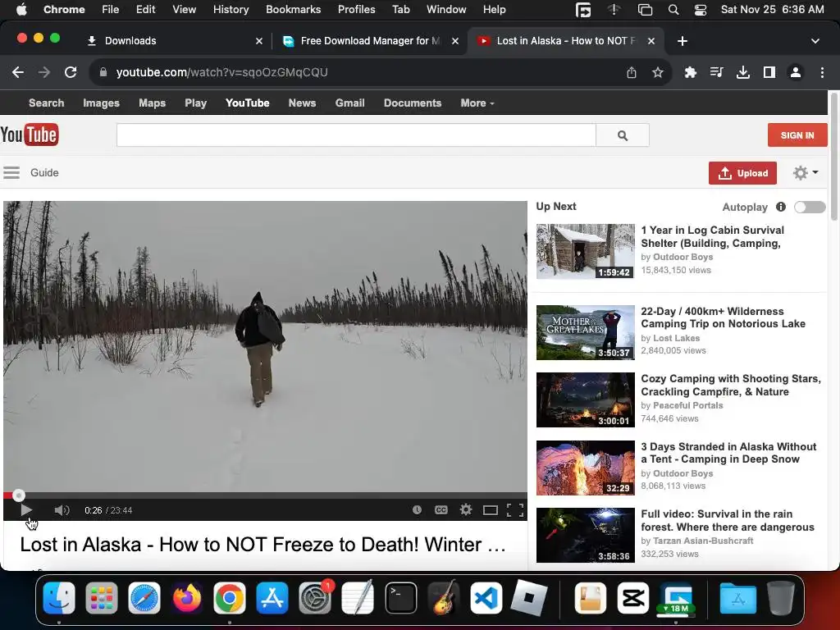
Task: Switch to Free Download Manager tab
Action: coord(369,41)
